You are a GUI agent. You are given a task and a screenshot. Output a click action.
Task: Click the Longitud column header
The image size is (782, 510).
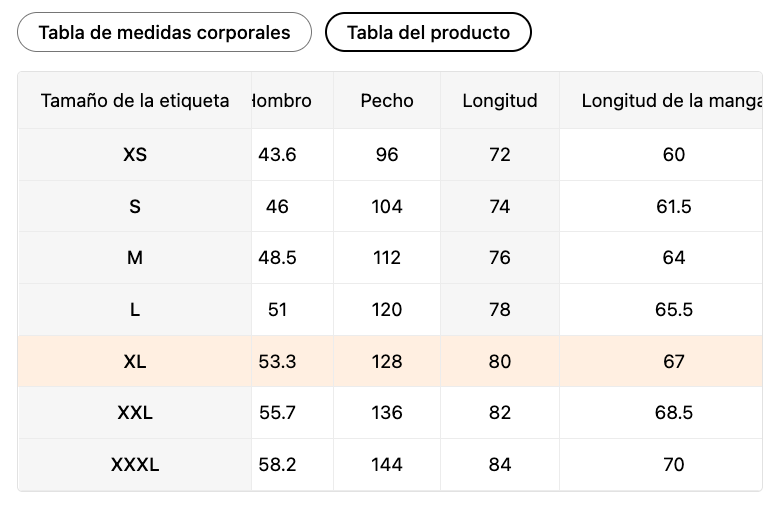pos(500,100)
